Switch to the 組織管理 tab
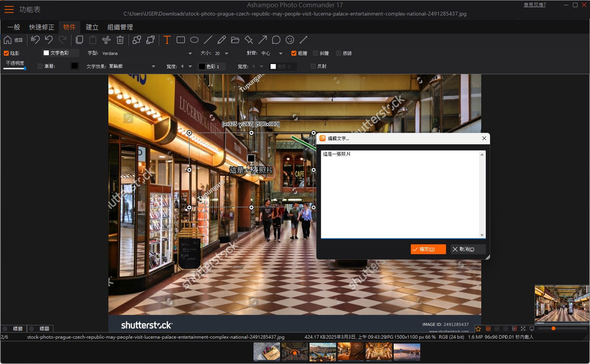Screen dimensions: 590x364 [x=120, y=27]
